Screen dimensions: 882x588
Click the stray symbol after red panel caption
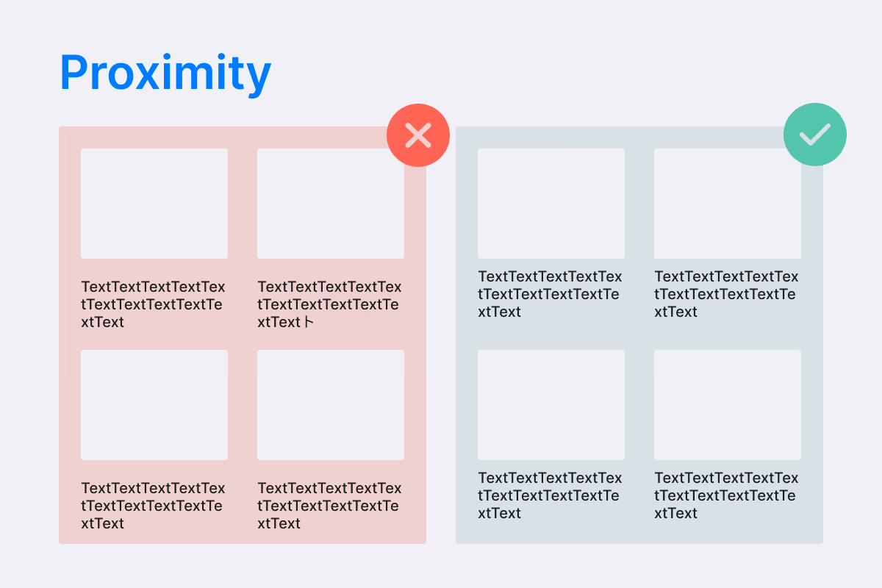click(309, 322)
